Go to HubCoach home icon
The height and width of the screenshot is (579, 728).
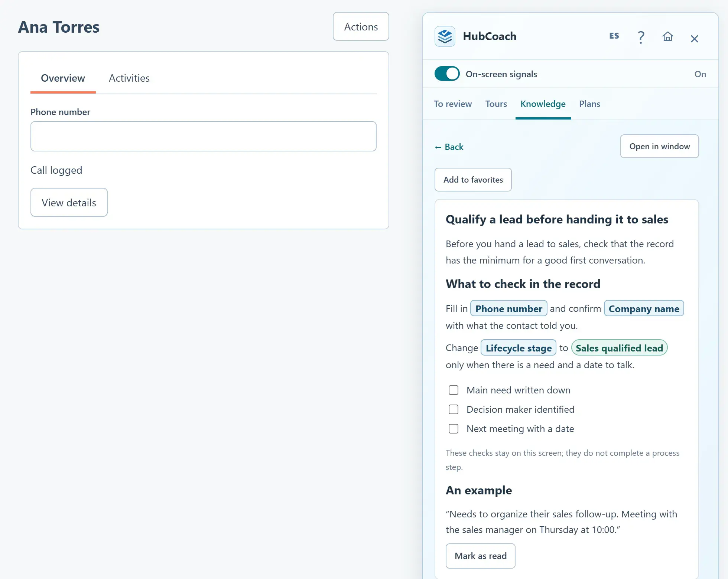coord(667,36)
